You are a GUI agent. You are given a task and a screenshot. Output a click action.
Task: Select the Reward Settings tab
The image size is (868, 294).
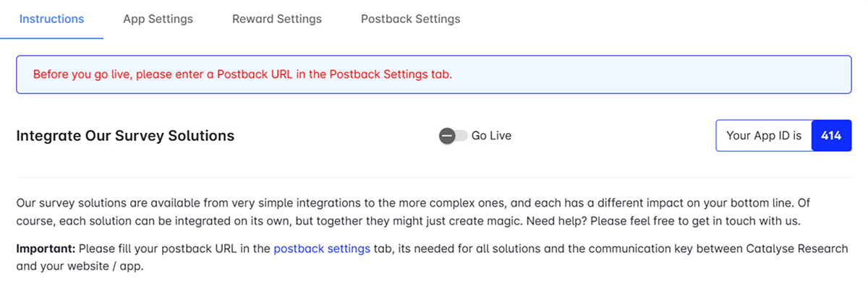tap(277, 19)
